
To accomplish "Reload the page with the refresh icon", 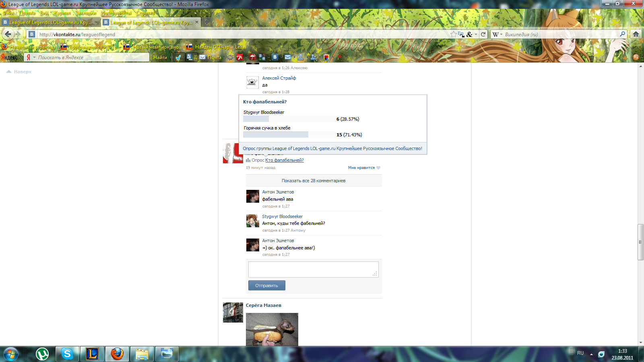I will point(483,34).
